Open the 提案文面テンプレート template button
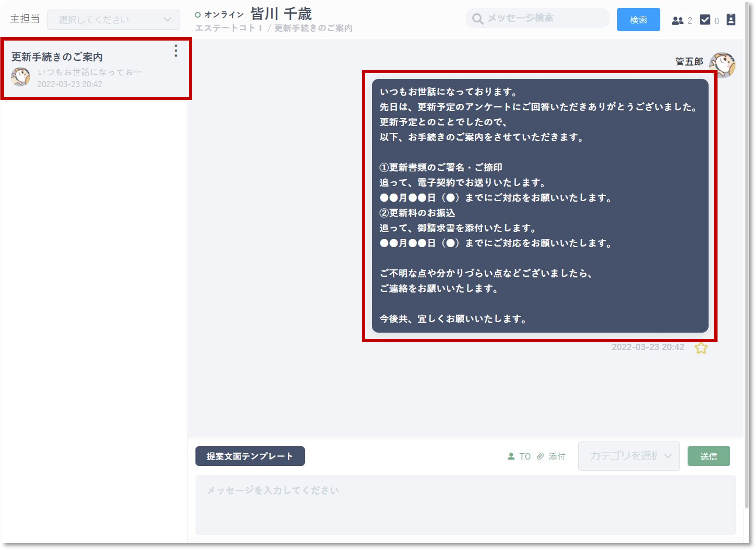756x550 pixels. [x=250, y=456]
